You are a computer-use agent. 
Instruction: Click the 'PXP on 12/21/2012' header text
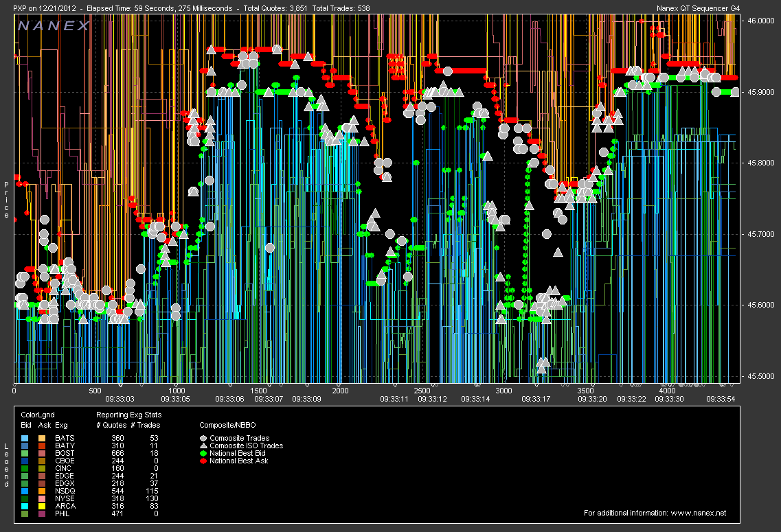(x=45, y=8)
